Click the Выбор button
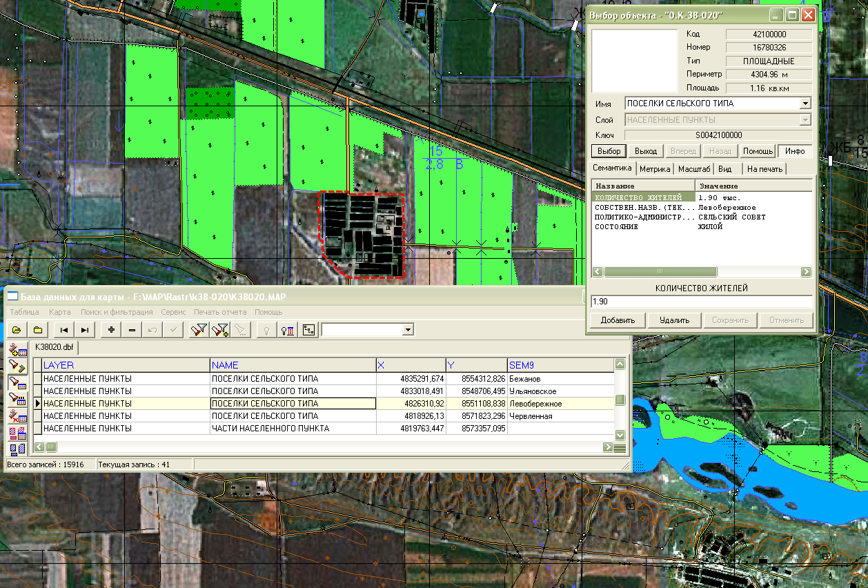This screenshot has width=868, height=588. pyautogui.click(x=609, y=151)
